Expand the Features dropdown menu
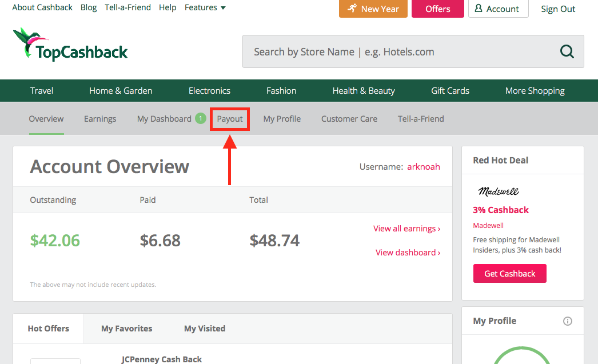598x364 pixels. tap(205, 7)
